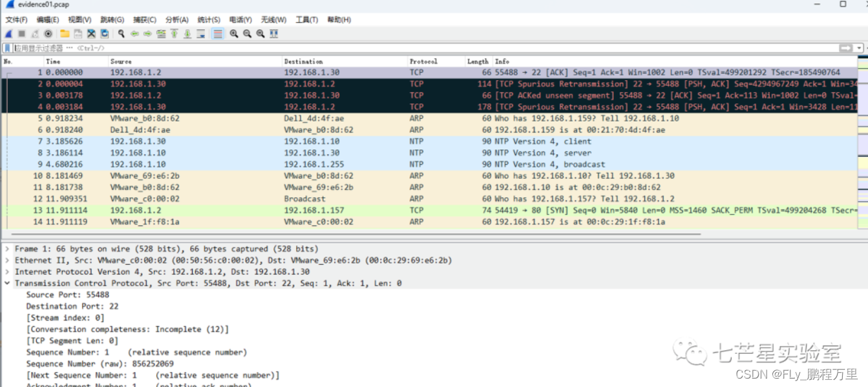
Task: Open the 分析(A) menu
Action: tap(177, 20)
